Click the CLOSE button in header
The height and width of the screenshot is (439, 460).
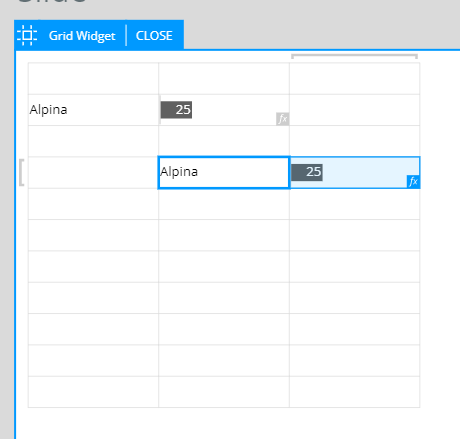(x=154, y=36)
